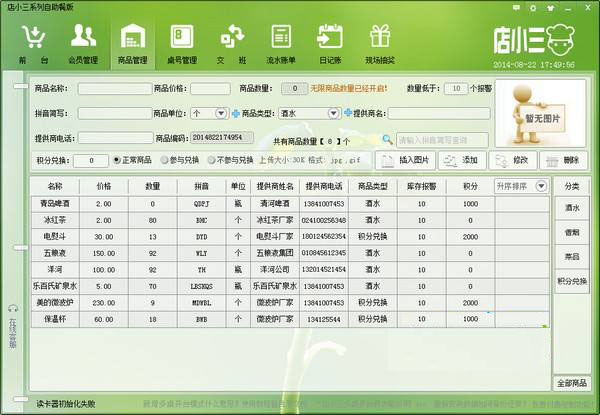Image resolution: width=600 pixels, height=415 pixels.
Task: Filter by 积分兑换 category tab
Action: click(x=572, y=282)
